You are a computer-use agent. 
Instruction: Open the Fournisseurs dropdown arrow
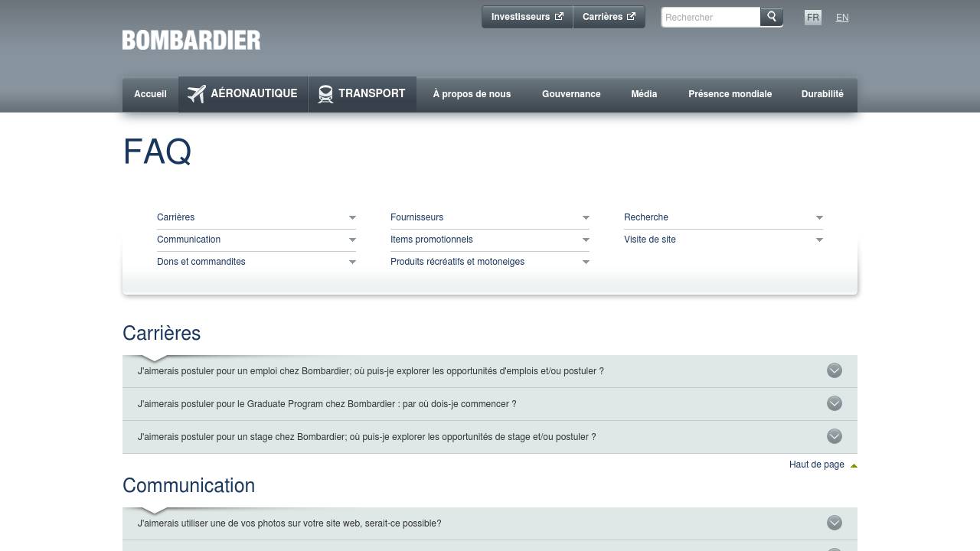click(x=586, y=217)
